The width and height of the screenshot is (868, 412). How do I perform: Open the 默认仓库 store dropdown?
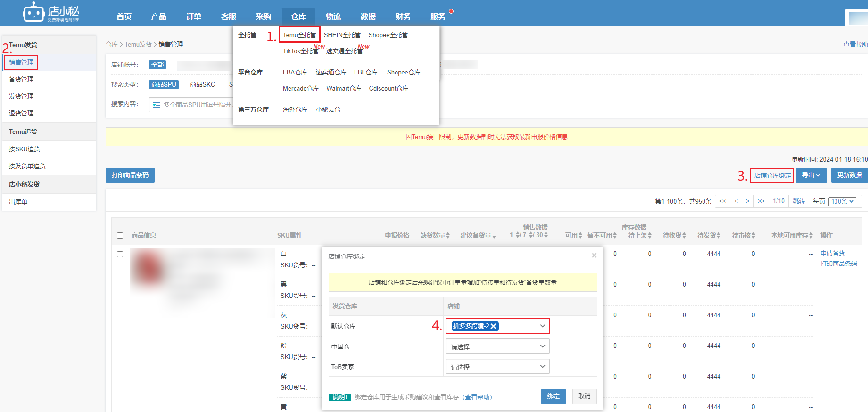pyautogui.click(x=497, y=326)
